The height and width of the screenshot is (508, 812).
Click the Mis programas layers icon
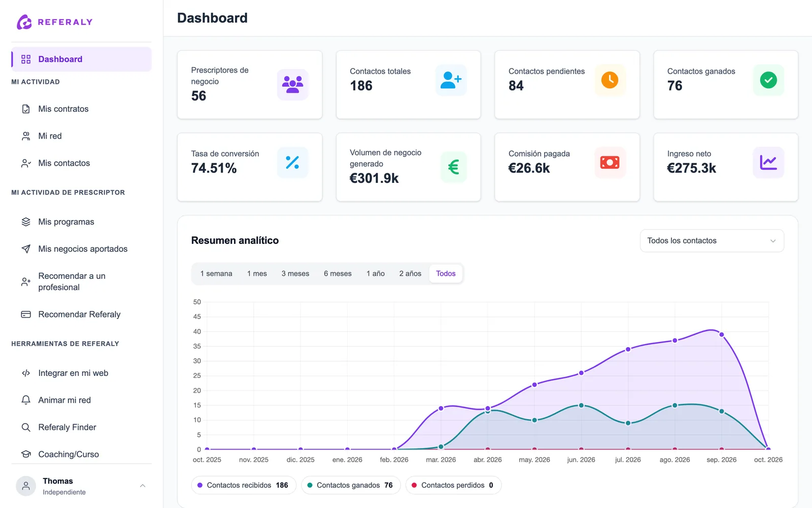click(x=26, y=222)
